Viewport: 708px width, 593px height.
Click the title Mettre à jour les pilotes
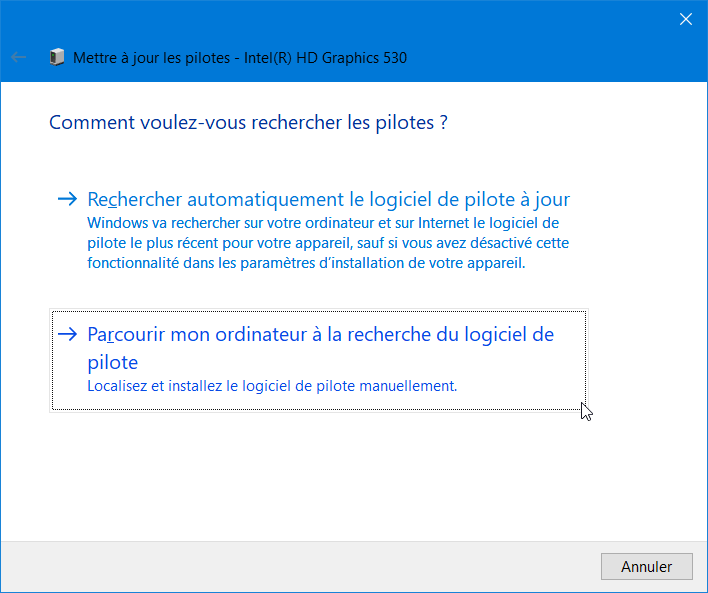tap(152, 58)
